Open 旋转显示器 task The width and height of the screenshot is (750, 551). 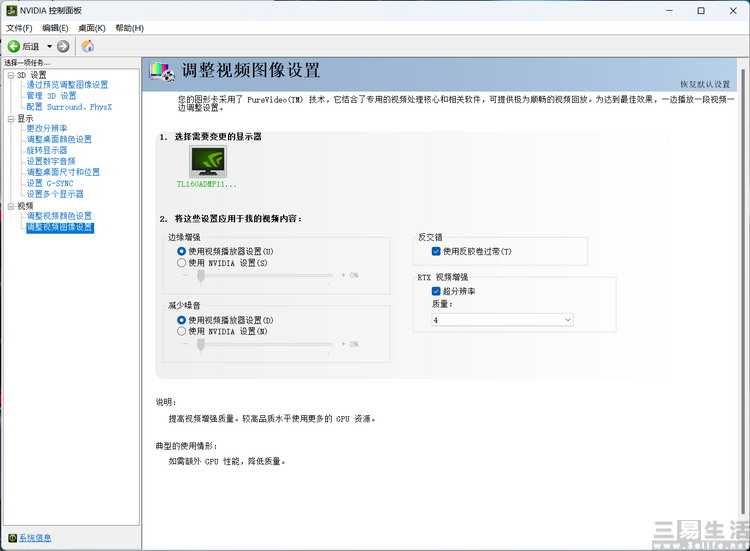47,150
